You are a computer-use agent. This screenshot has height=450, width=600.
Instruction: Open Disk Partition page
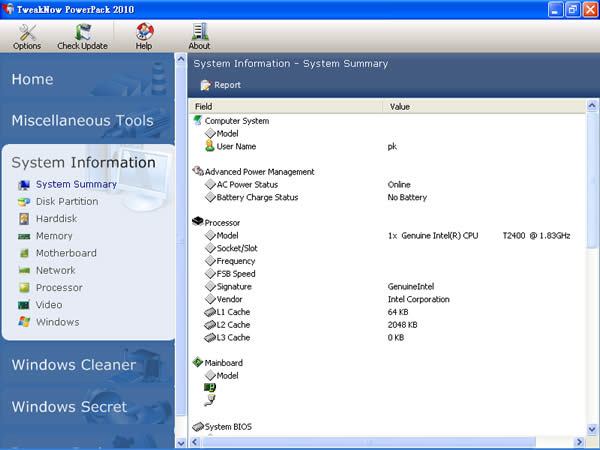point(67,201)
